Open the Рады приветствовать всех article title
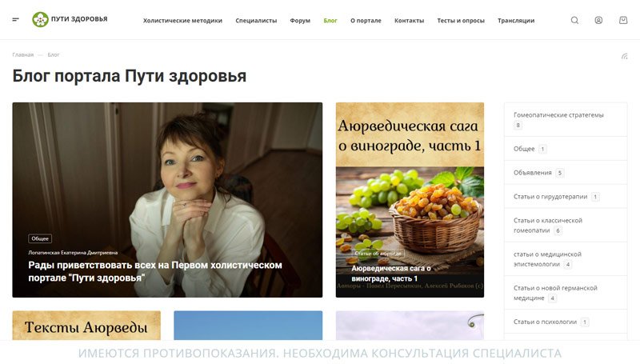Screen dimensions: 640x364 155,271
